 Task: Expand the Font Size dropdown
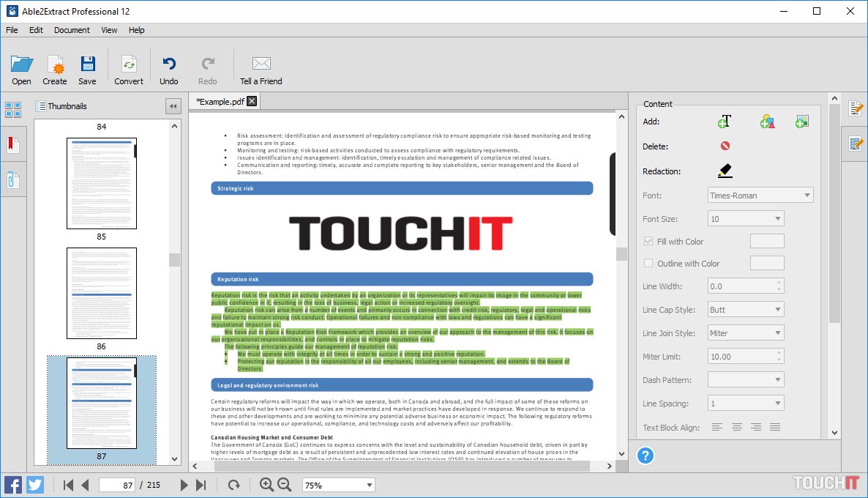745,219
